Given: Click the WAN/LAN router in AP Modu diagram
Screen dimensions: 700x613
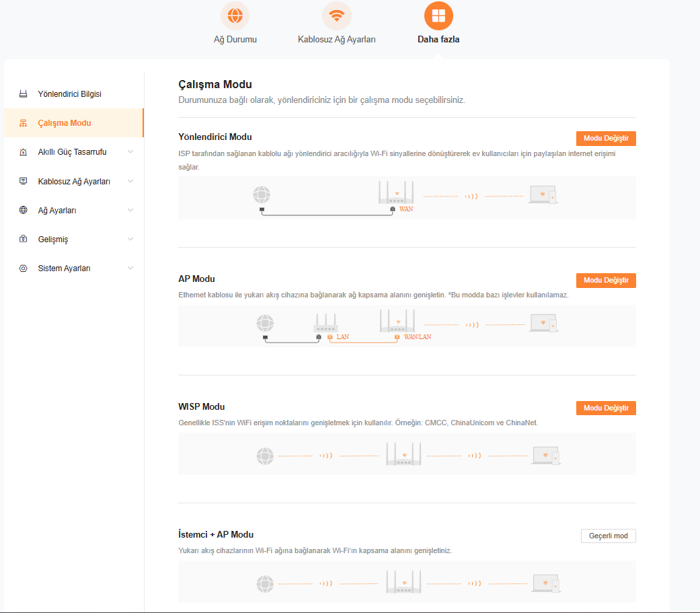Looking at the screenshot, I should (x=397, y=321).
